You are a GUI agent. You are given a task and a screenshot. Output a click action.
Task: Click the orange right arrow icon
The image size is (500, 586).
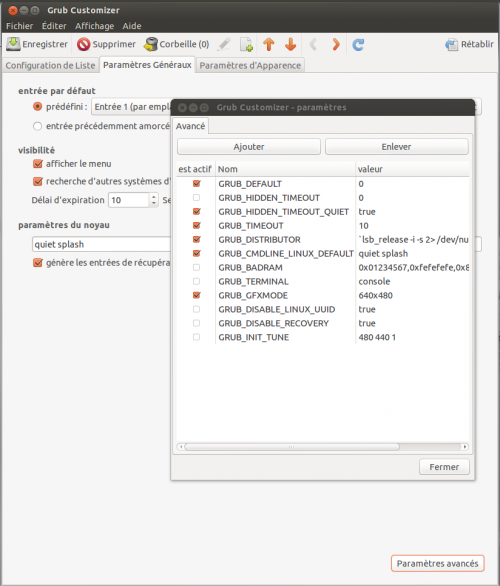(336, 44)
